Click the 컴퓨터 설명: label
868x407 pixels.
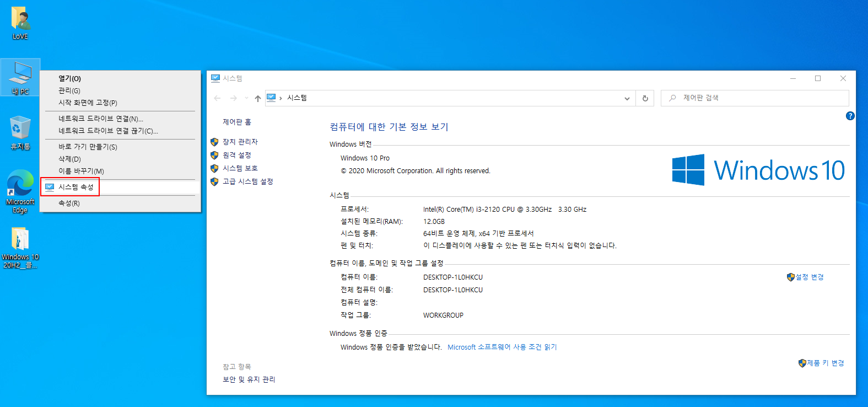(359, 302)
